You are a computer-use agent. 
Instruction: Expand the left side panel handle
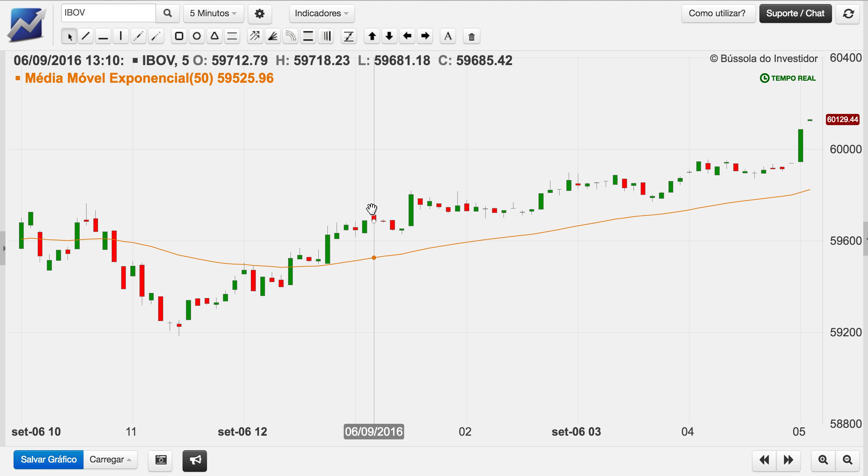tap(3, 248)
